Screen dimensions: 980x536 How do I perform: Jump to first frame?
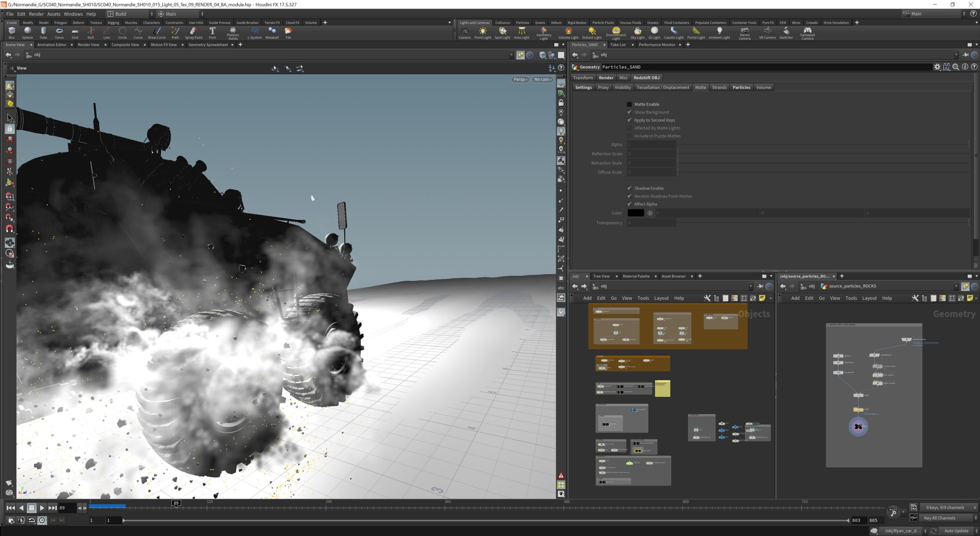[x=11, y=508]
